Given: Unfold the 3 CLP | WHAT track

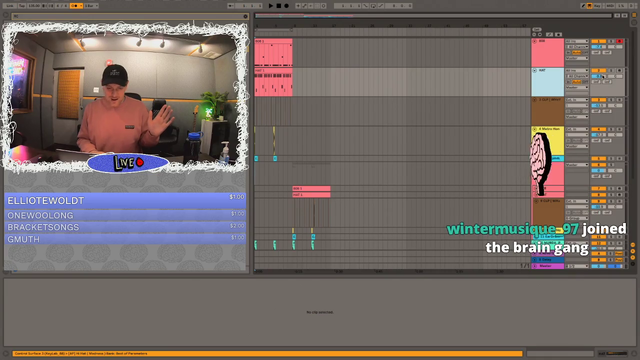Looking at the screenshot, I should 535,100.
